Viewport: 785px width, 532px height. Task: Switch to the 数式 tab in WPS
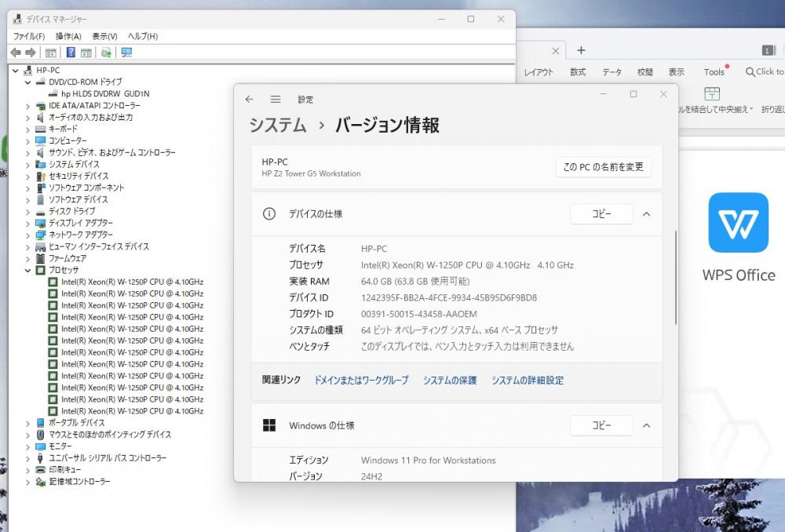click(578, 72)
